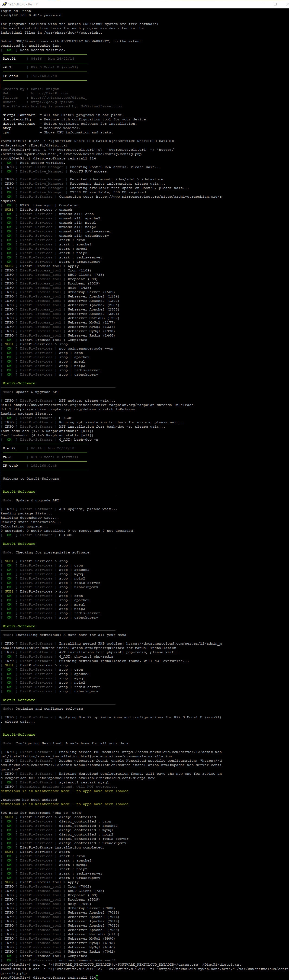Click the goo.gl donate address
This screenshot has width=289, height=980.
pos(53,102)
